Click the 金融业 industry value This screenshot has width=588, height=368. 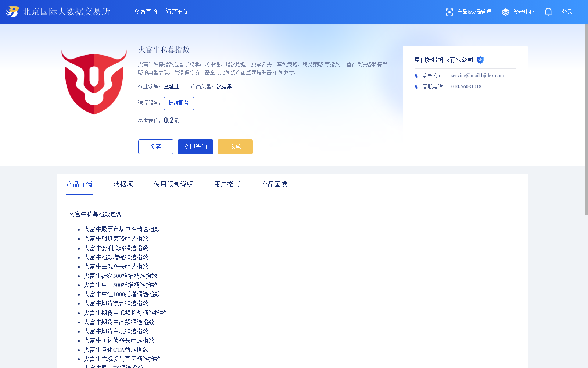(172, 86)
